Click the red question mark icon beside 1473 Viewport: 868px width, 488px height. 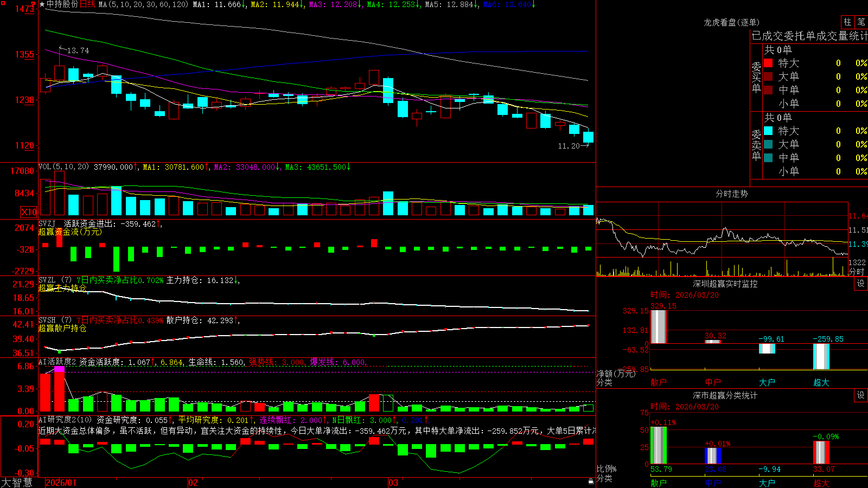(x=34, y=4)
